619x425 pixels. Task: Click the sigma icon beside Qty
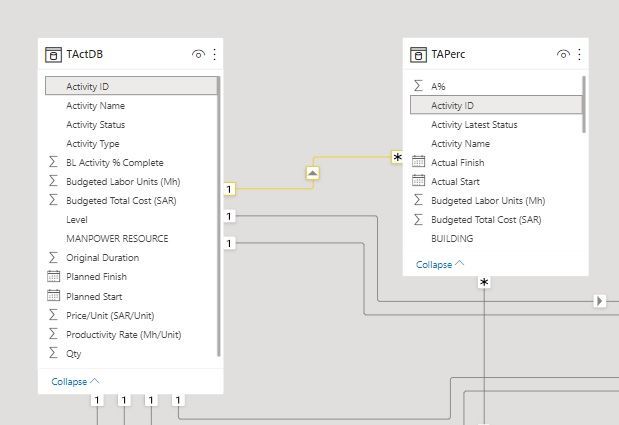coord(54,354)
